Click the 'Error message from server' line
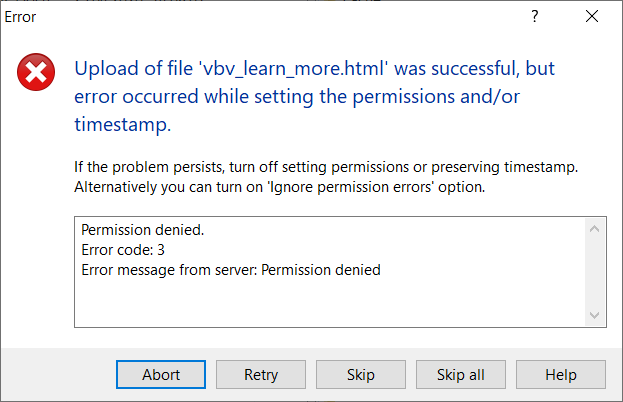This screenshot has height=402, width=623. click(231, 270)
